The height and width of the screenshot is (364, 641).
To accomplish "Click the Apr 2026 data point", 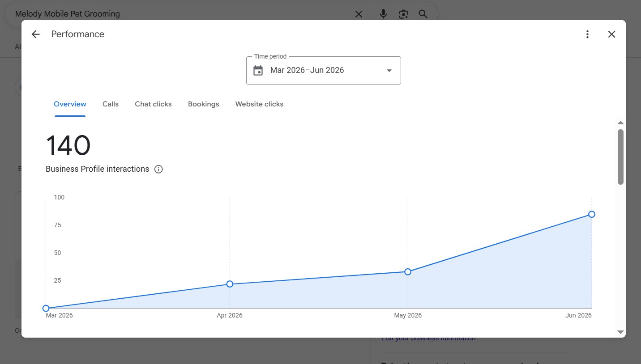I will (x=230, y=284).
